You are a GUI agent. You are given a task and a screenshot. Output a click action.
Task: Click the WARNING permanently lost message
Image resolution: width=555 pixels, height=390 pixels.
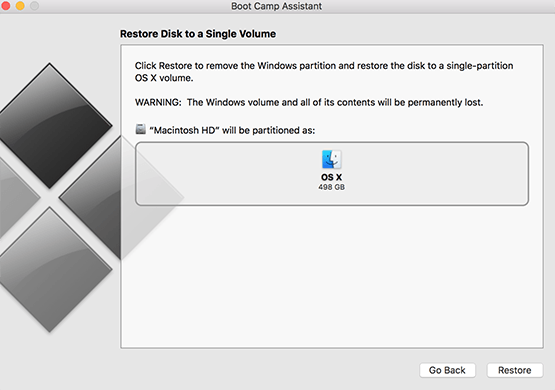coord(309,102)
